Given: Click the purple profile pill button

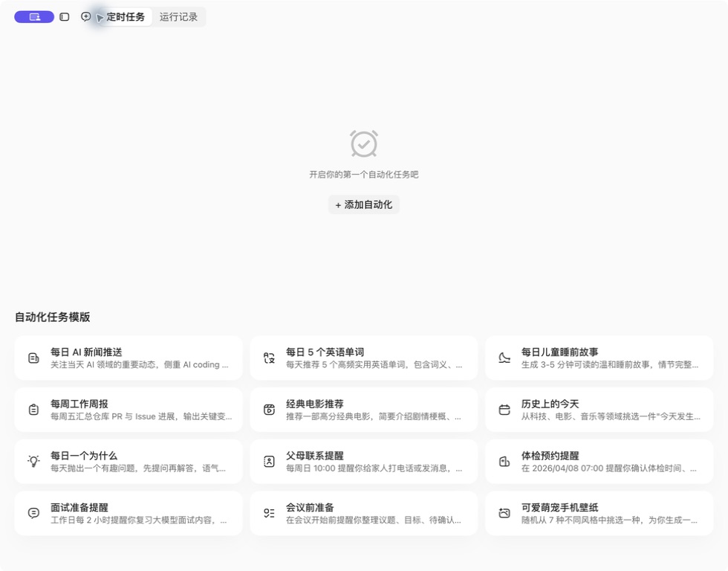Looking at the screenshot, I should pos(34,17).
